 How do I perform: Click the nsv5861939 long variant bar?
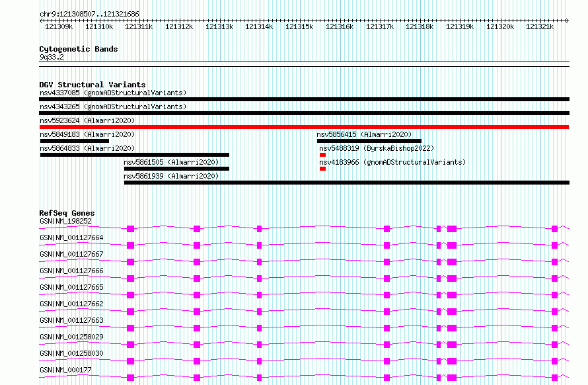347,183
